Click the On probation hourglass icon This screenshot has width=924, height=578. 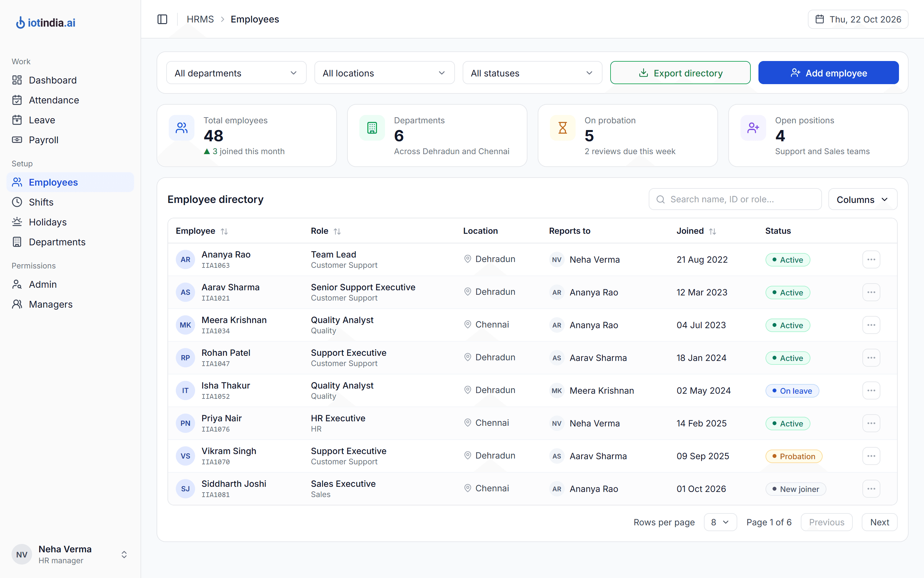tap(562, 128)
